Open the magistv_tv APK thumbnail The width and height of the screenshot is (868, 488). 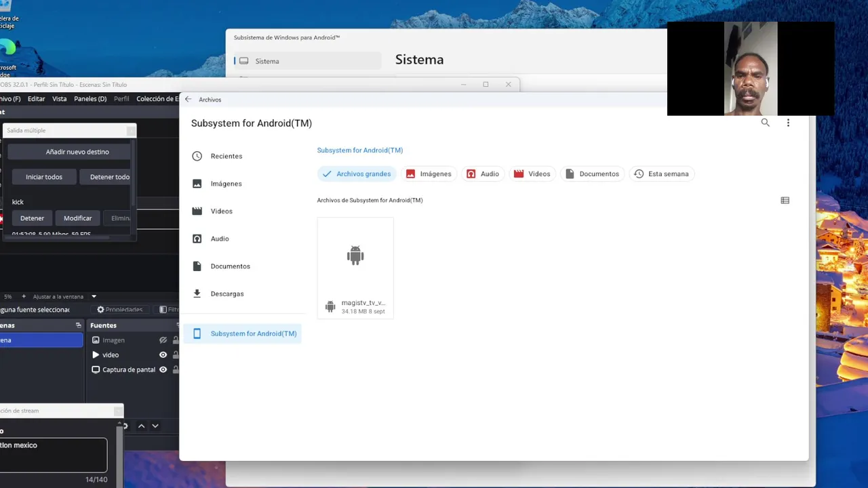355,256
